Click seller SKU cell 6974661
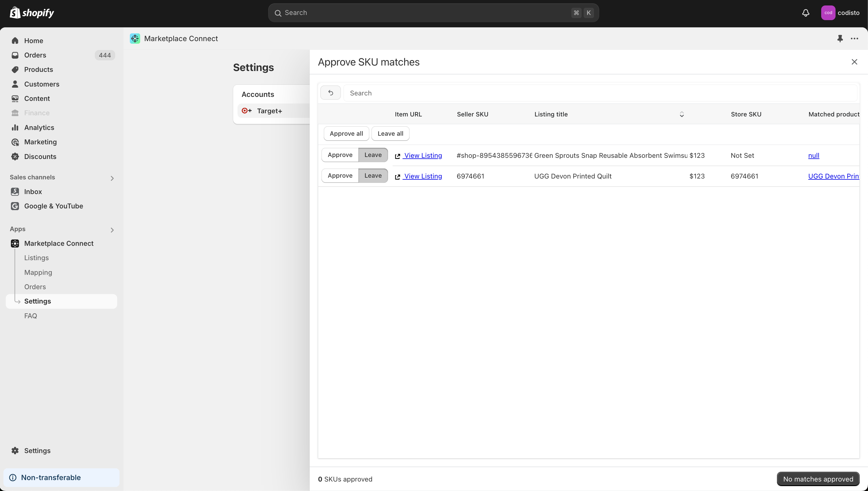The image size is (868, 491). [x=470, y=176]
